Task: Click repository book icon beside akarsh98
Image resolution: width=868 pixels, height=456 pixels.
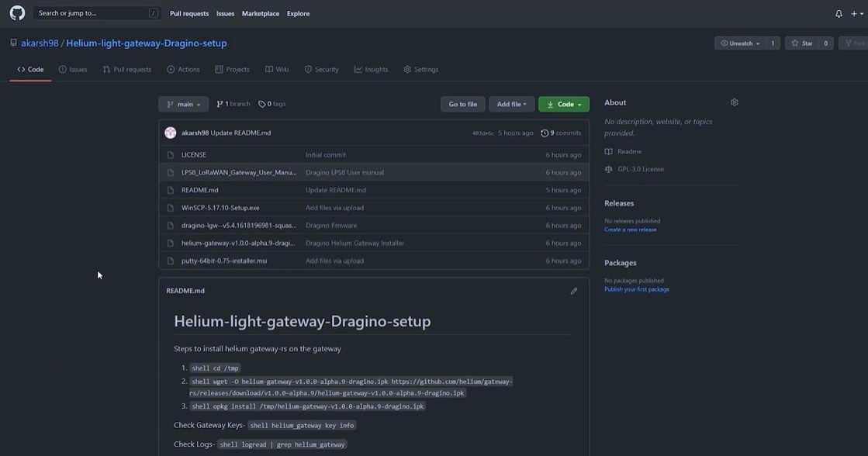Action: pos(13,43)
